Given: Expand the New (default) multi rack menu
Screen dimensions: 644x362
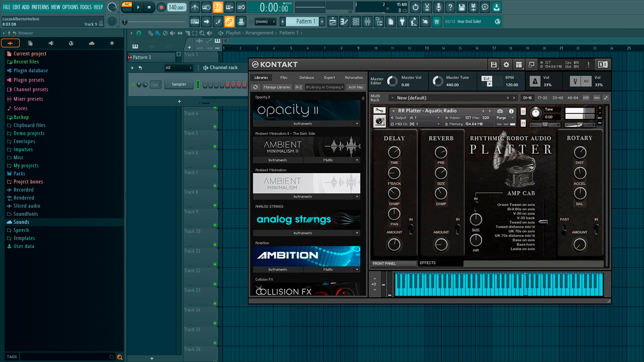Looking at the screenshot, I should (392, 98).
